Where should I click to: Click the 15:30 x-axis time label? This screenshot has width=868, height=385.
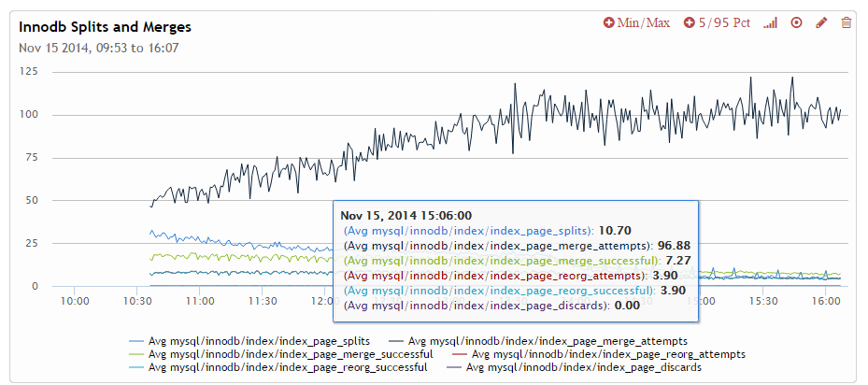click(764, 301)
